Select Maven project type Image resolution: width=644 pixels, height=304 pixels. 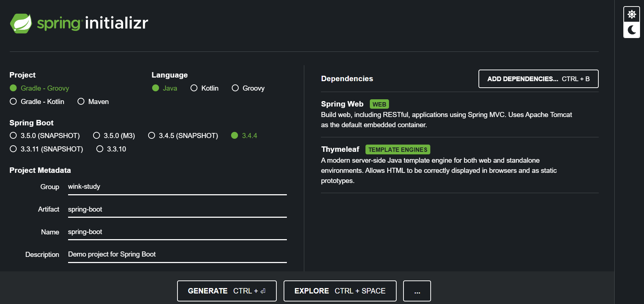[93, 101]
